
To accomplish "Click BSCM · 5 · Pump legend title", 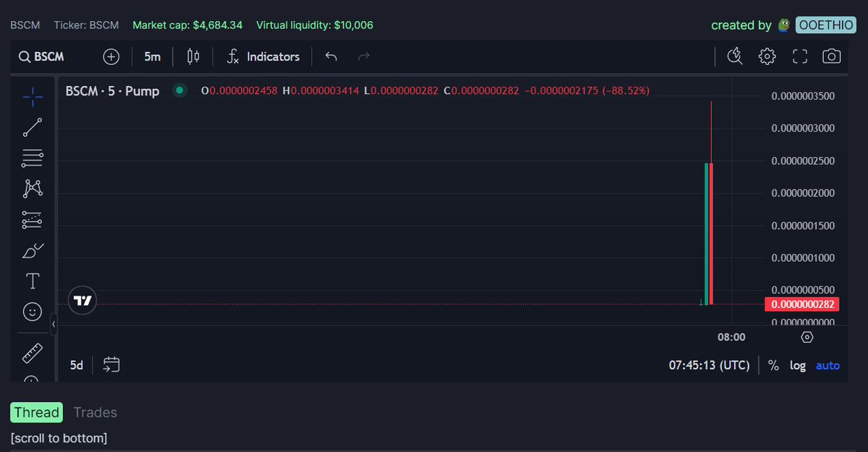I will [112, 91].
